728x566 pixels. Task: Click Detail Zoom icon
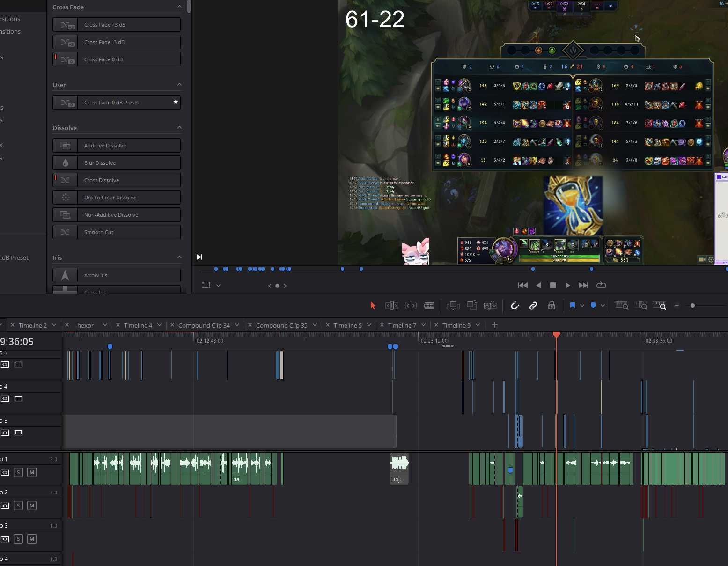(641, 306)
